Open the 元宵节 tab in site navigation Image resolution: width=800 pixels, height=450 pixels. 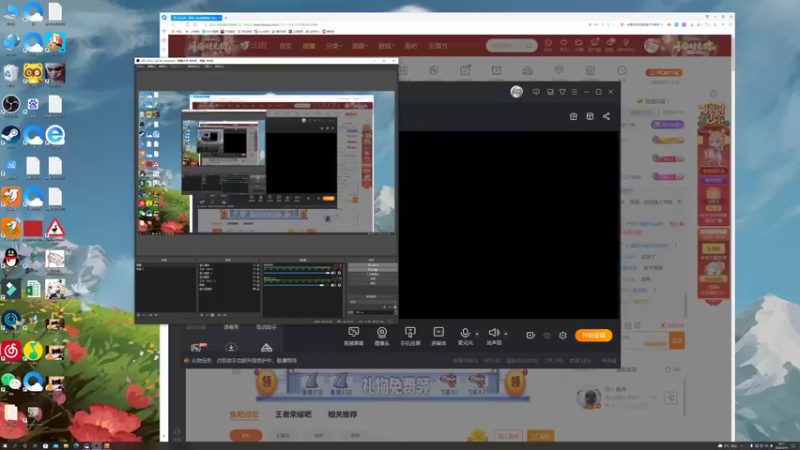[438, 46]
